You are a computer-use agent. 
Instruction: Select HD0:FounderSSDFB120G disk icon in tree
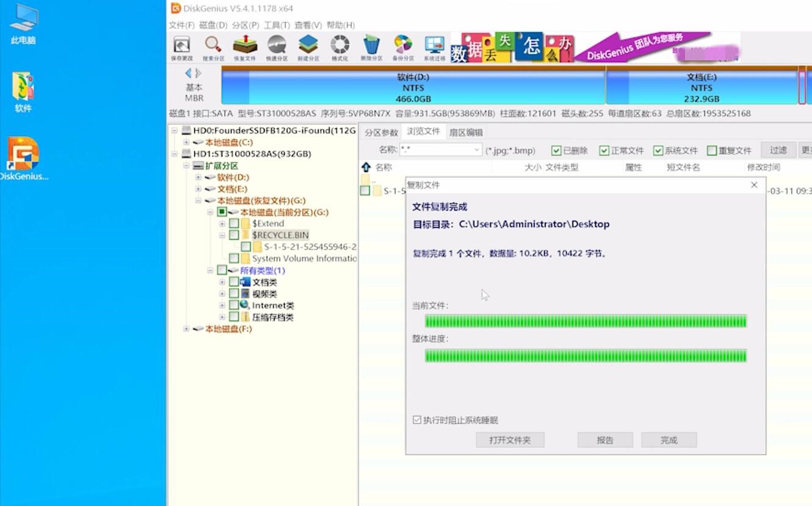tap(186, 131)
